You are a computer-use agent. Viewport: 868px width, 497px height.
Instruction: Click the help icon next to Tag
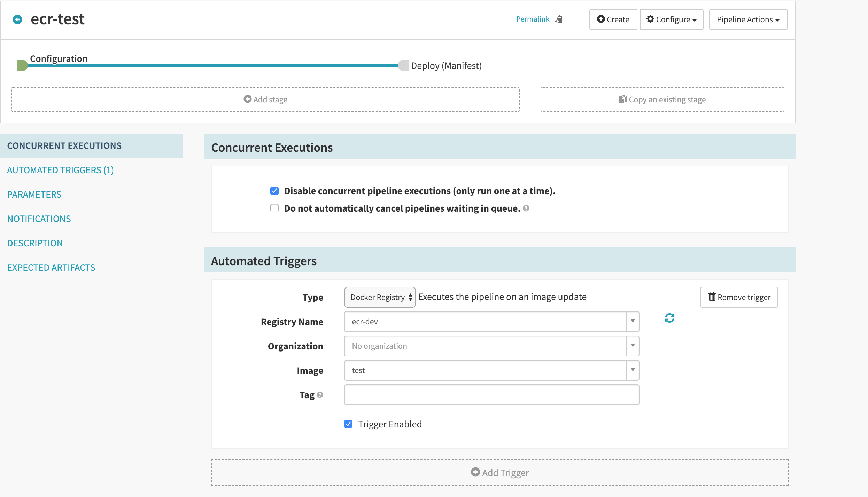[320, 395]
